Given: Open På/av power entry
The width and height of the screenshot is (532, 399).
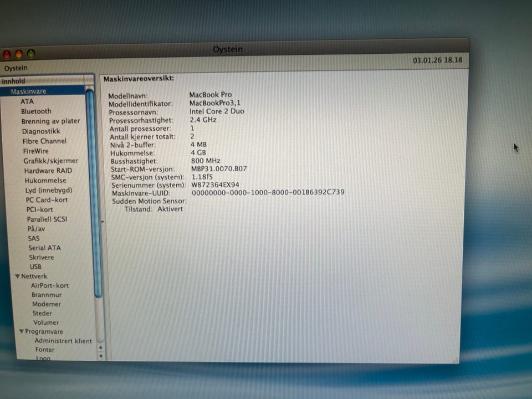Looking at the screenshot, I should [x=36, y=229].
